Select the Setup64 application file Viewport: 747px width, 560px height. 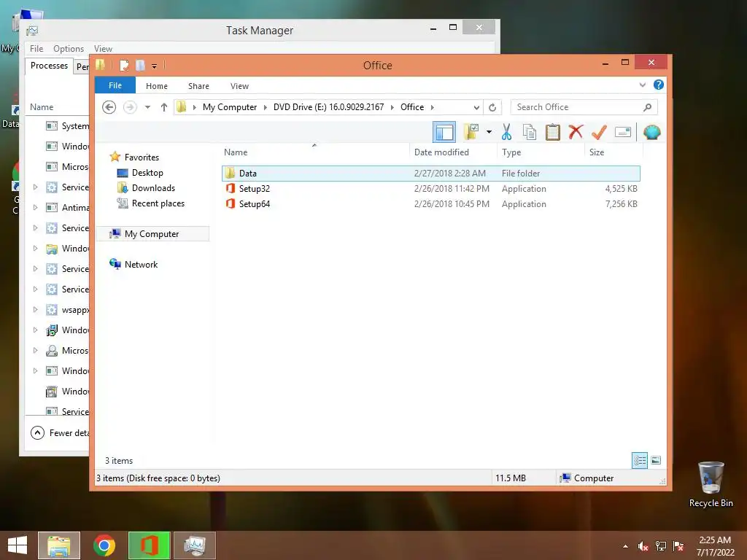tap(431, 204)
